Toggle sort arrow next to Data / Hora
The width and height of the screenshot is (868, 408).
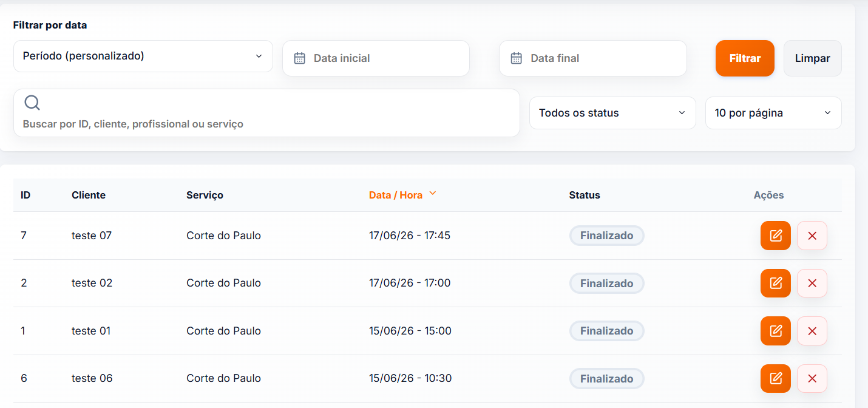coord(433,194)
